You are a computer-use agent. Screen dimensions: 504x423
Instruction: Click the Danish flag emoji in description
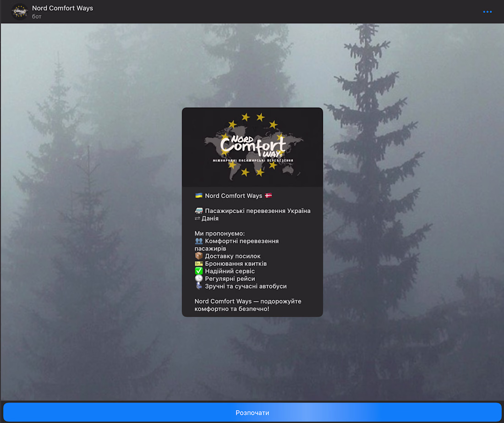point(268,195)
